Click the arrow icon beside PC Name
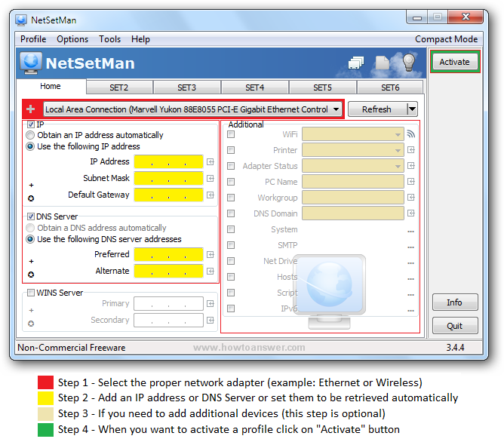This screenshot has width=504, height=442. (410, 182)
